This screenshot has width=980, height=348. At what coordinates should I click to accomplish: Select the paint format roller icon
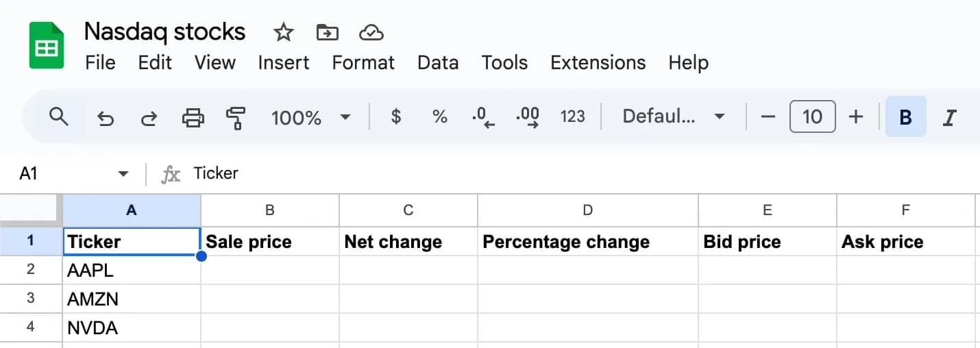coord(236,118)
